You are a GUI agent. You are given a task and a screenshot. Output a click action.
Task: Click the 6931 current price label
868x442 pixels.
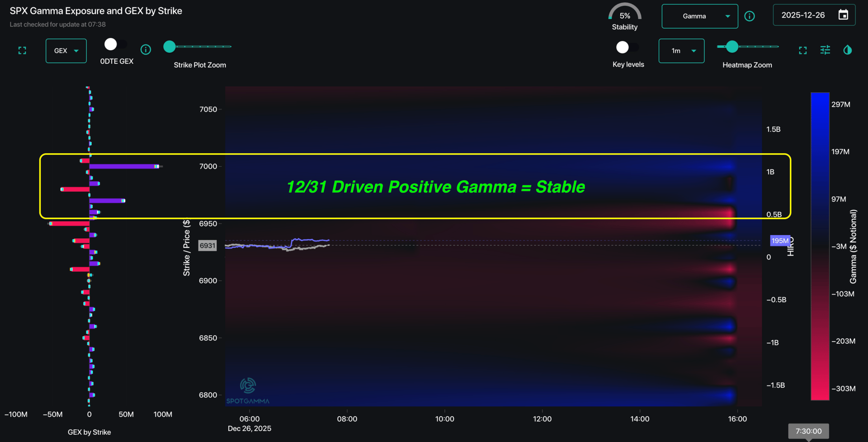coord(208,245)
